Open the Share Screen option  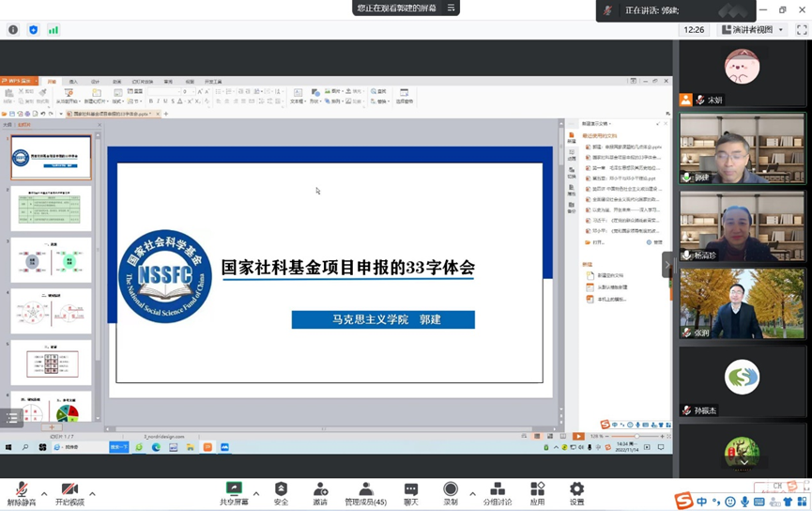(x=234, y=492)
